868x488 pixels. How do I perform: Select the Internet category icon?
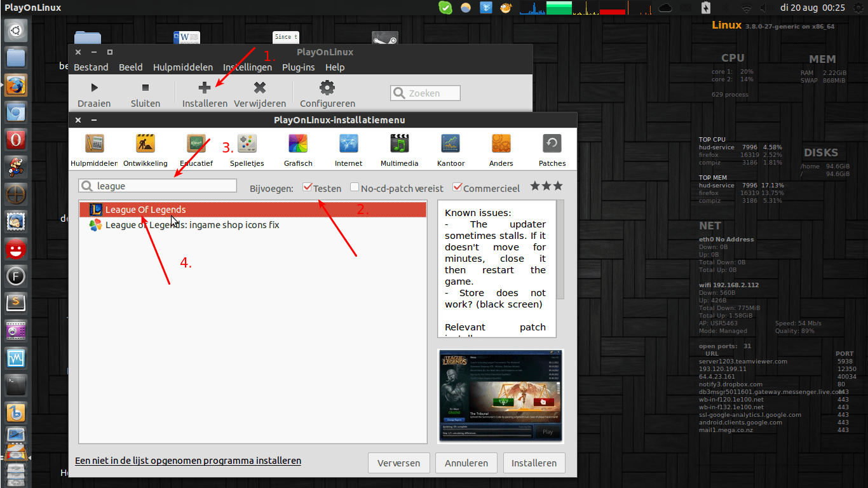pos(349,144)
